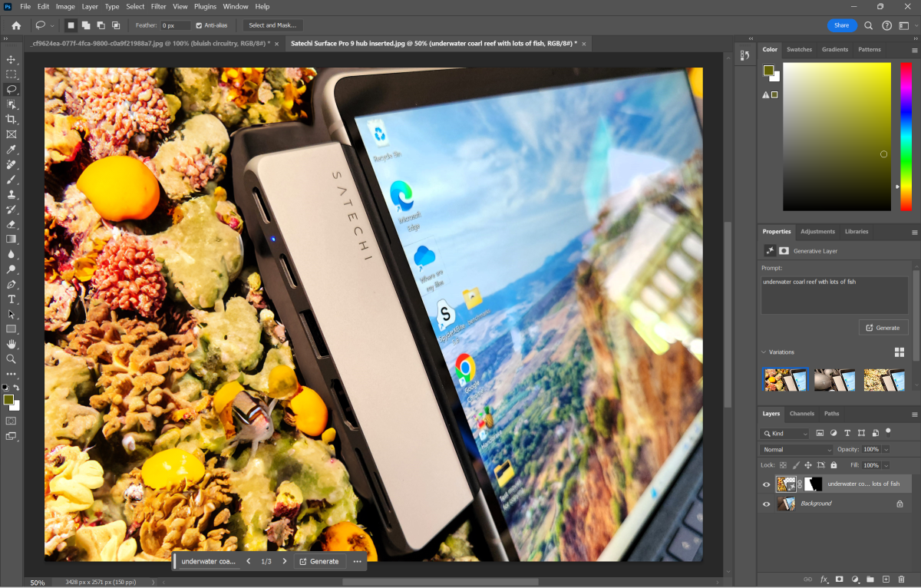The image size is (921, 588).
Task: Select the Hand tool
Action: 11,344
